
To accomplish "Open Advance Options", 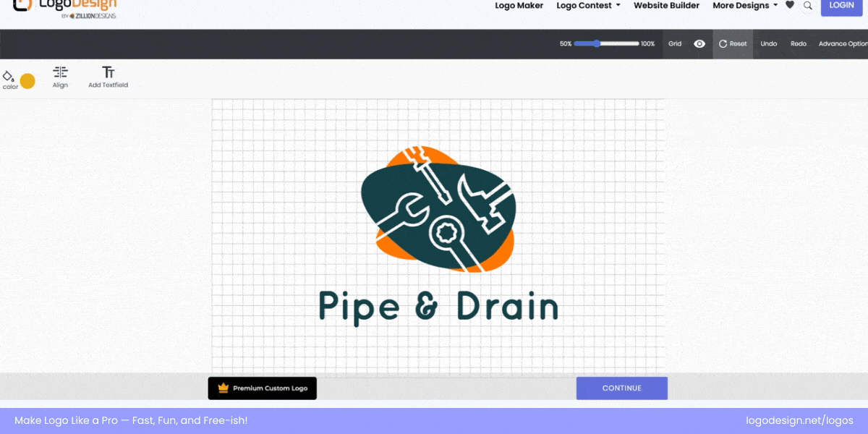I will tap(843, 44).
